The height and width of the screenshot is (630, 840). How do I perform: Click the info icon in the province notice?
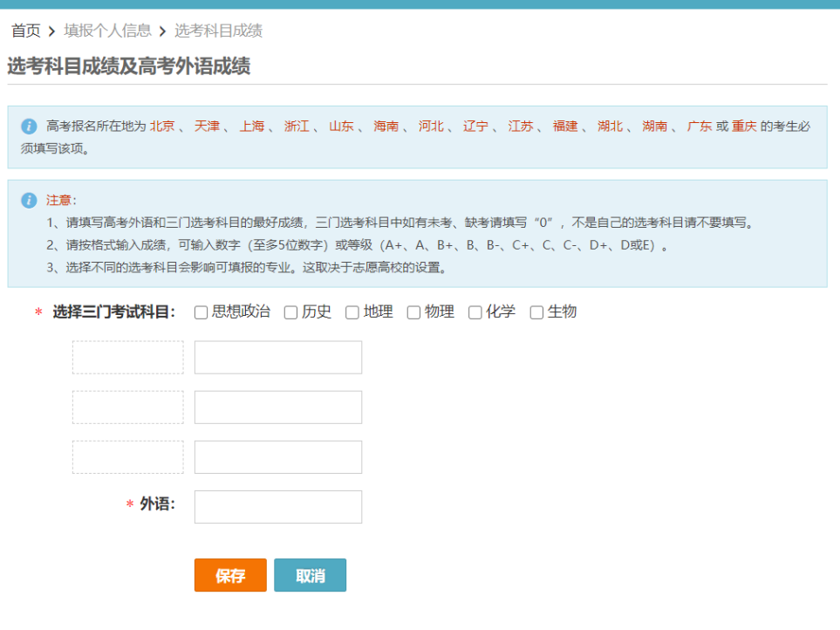[x=30, y=127]
